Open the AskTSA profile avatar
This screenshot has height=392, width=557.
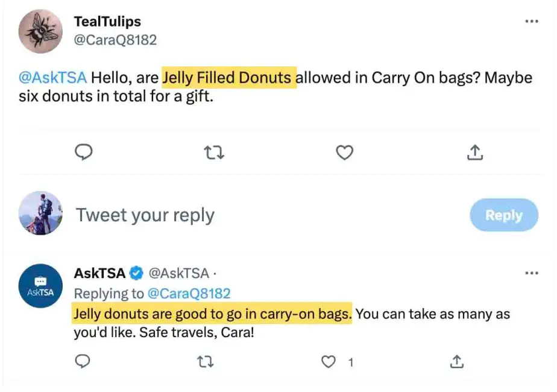click(x=40, y=286)
